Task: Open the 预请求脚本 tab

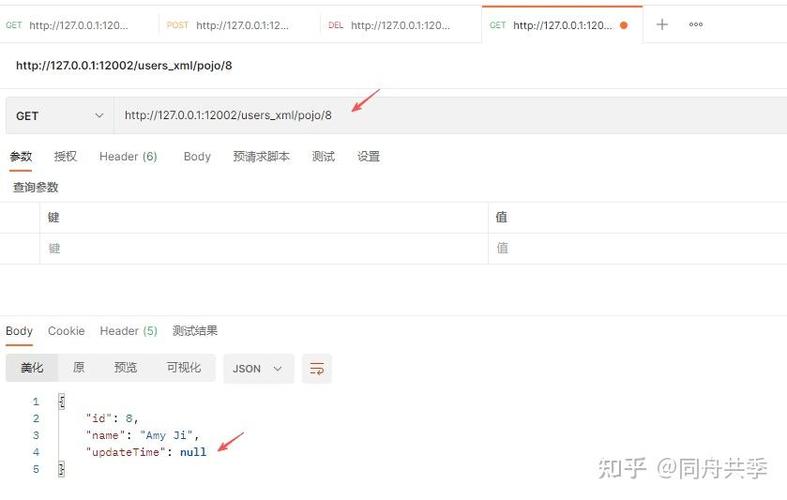Action: tap(261, 157)
